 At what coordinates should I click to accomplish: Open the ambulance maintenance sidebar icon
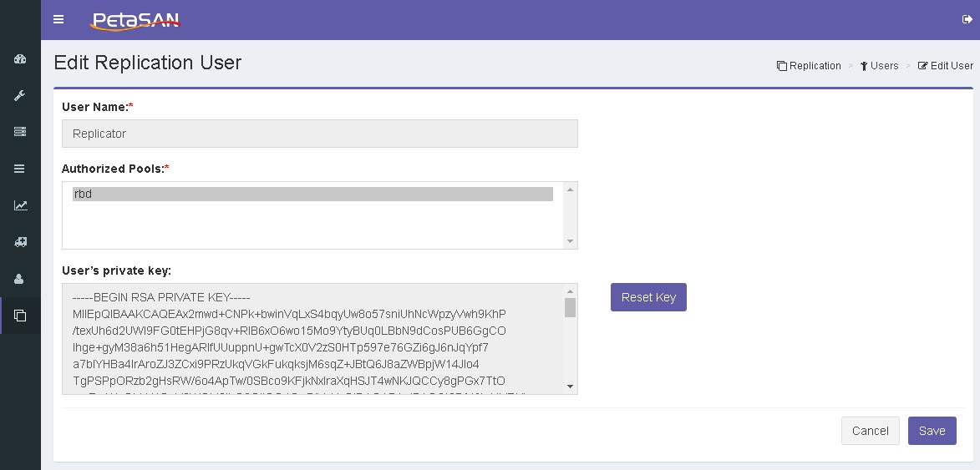point(20,242)
